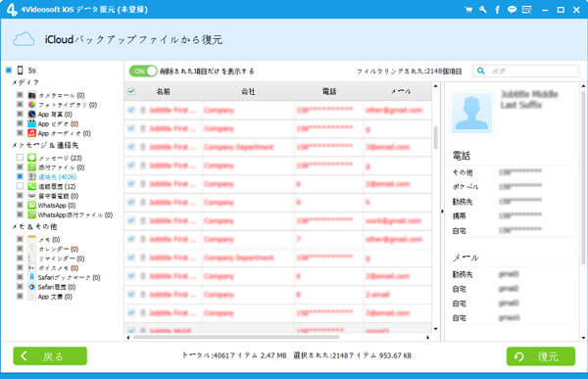The height and width of the screenshot is (379, 588).
Task: Click the 復元 recover button
Action: (541, 356)
